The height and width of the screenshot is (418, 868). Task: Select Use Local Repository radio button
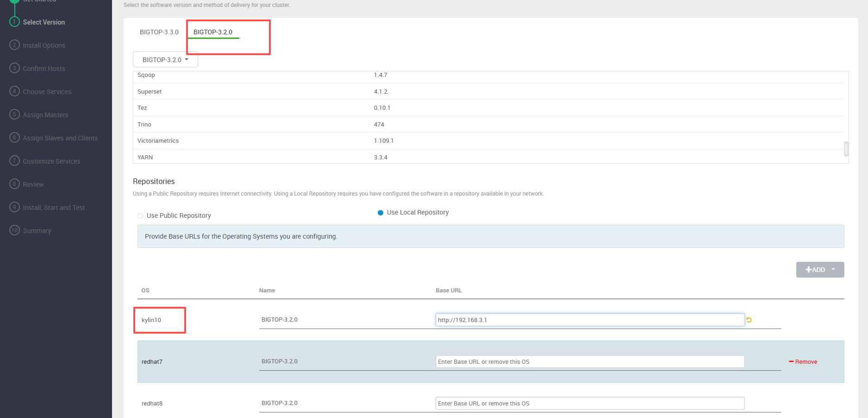pyautogui.click(x=381, y=213)
